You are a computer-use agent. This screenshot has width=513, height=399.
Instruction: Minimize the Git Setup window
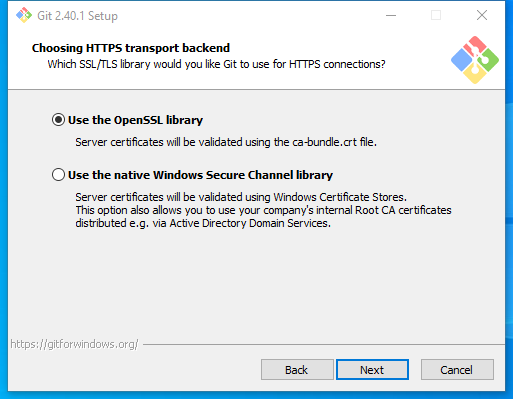tap(391, 15)
